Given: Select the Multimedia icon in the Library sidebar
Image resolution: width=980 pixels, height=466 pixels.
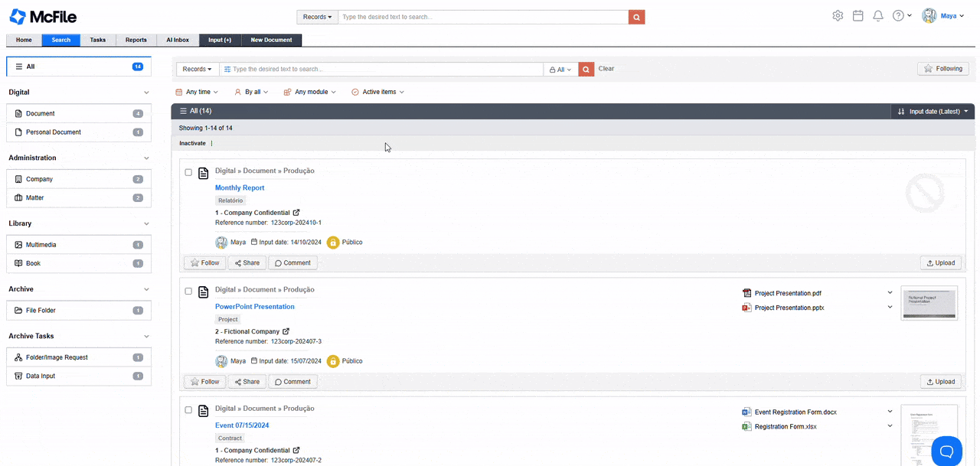Looking at the screenshot, I should [x=18, y=244].
